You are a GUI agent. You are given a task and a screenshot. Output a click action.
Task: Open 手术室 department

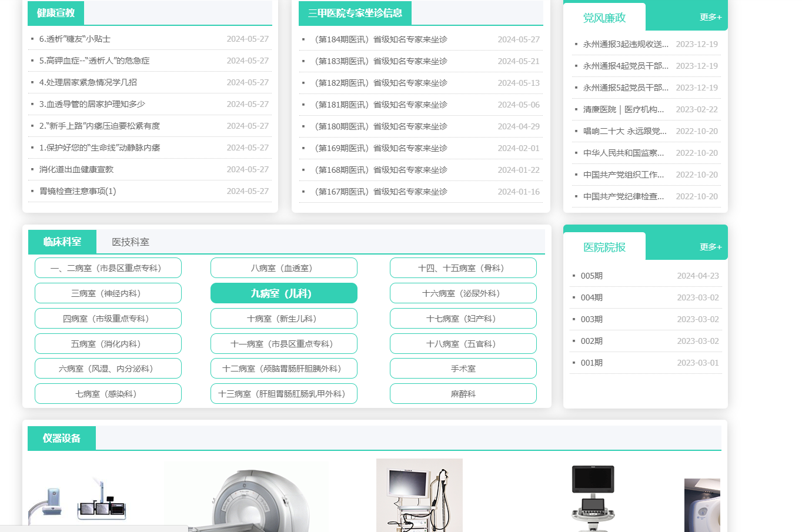(x=463, y=369)
